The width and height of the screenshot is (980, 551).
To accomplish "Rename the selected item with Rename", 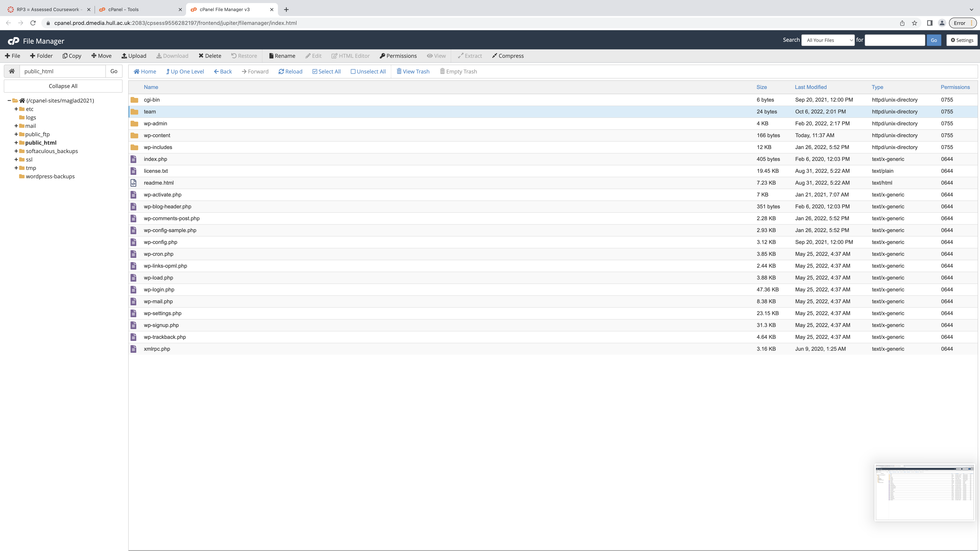I will click(282, 56).
